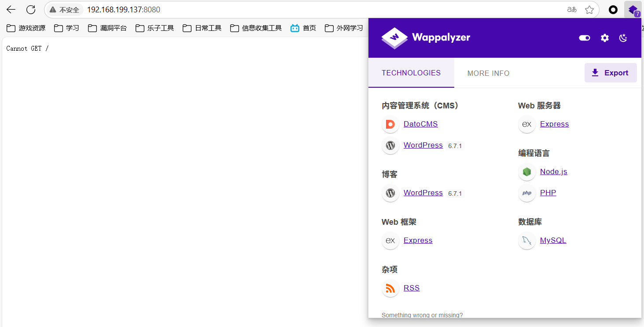Click the 博客 category heading
Screen dimensions: 644x327
[390, 175]
